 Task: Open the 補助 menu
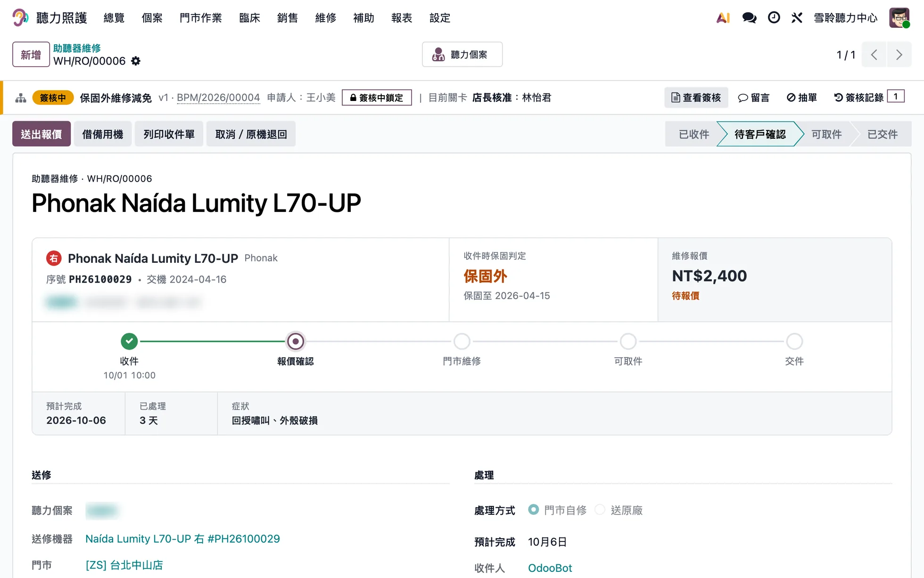[364, 18]
